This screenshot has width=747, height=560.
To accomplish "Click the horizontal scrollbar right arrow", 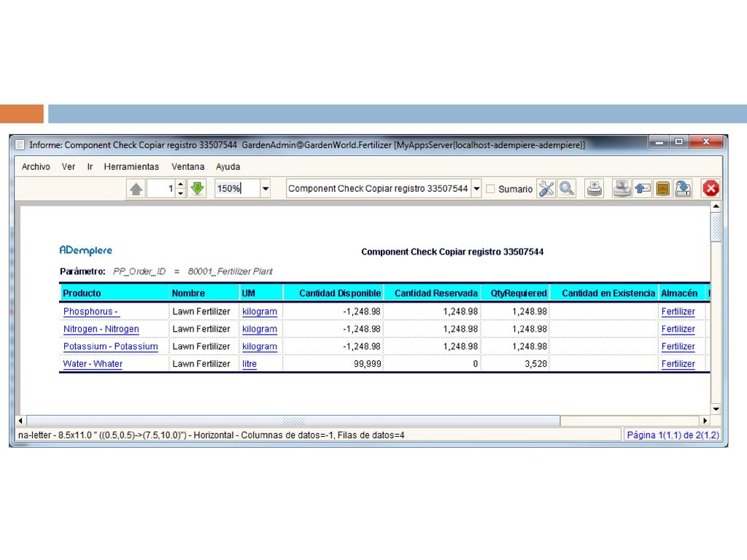I will tap(705, 421).
